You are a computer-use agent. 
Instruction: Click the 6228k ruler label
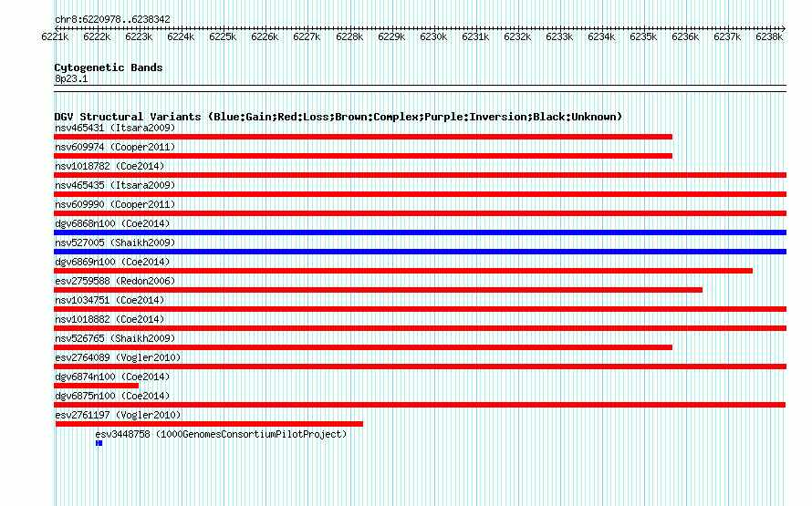tap(349, 36)
